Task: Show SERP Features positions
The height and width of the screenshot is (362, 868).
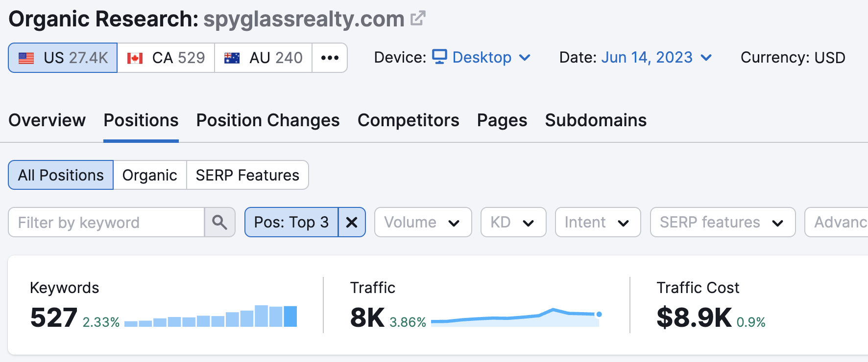Action: click(246, 175)
